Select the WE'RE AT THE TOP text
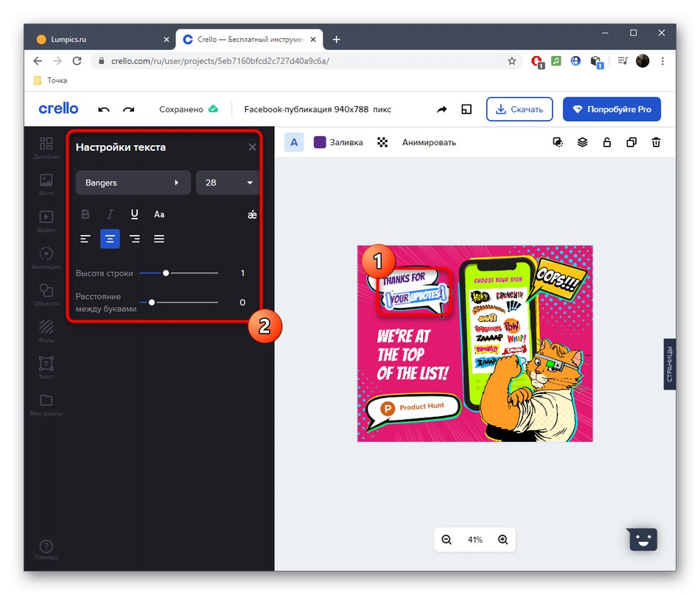This screenshot has height=595, width=700. tap(412, 355)
